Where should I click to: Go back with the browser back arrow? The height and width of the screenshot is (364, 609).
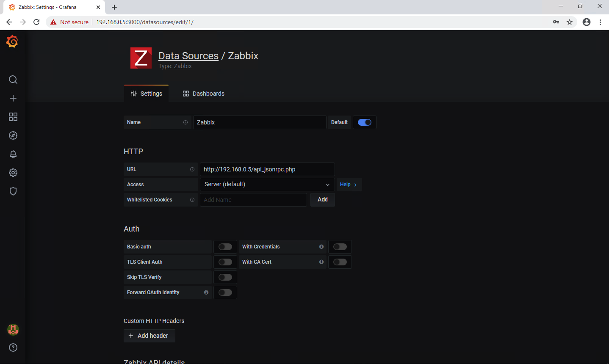[9, 22]
